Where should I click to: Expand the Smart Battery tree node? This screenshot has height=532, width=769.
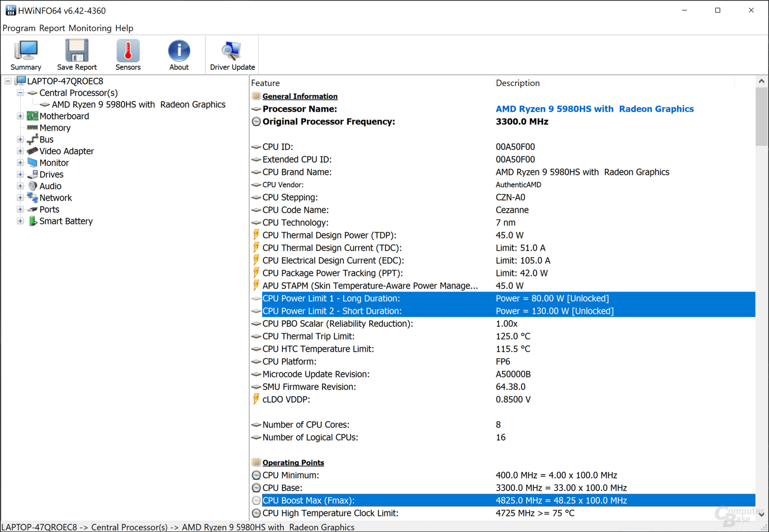(20, 221)
